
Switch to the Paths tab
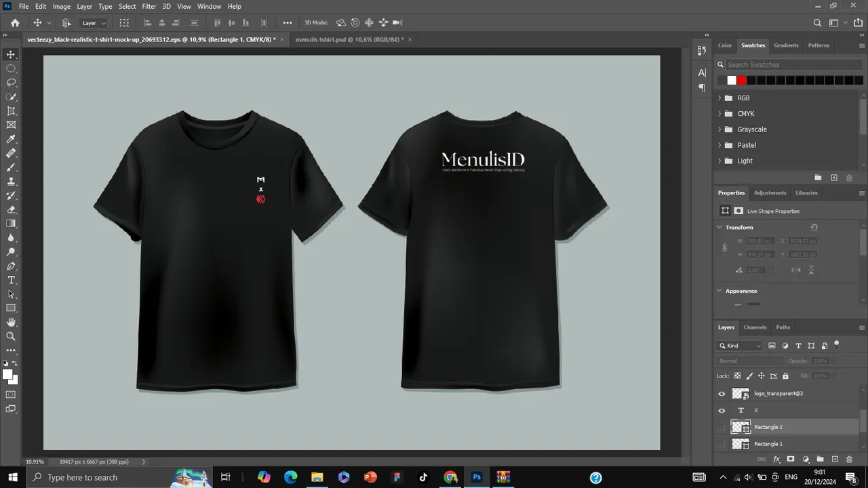783,327
